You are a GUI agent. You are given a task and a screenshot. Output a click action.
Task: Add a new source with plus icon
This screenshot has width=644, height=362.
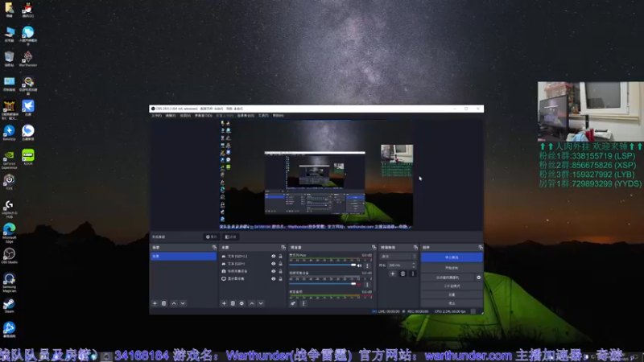[224, 303]
